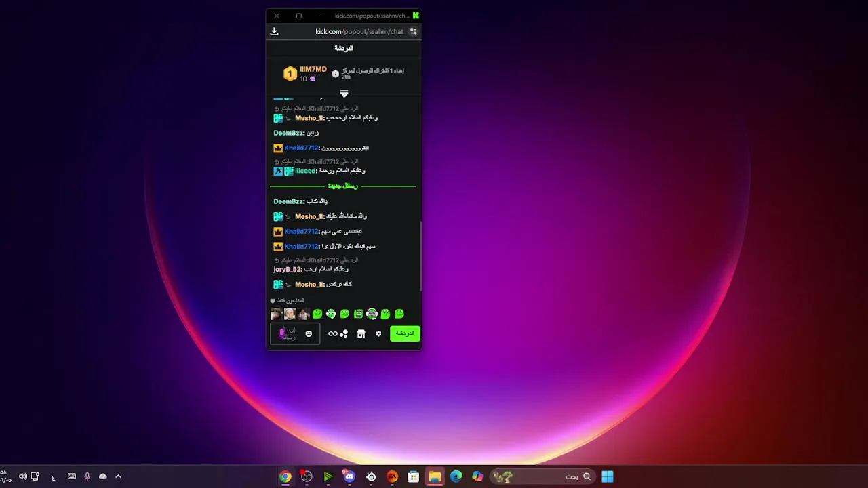Open the emoji picker in message box

[x=309, y=333]
